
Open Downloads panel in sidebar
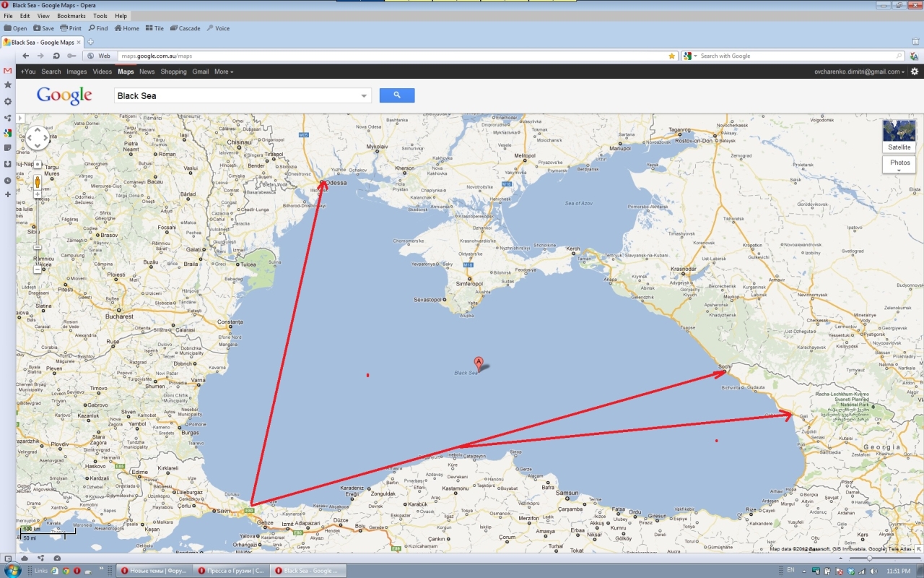pyautogui.click(x=8, y=164)
